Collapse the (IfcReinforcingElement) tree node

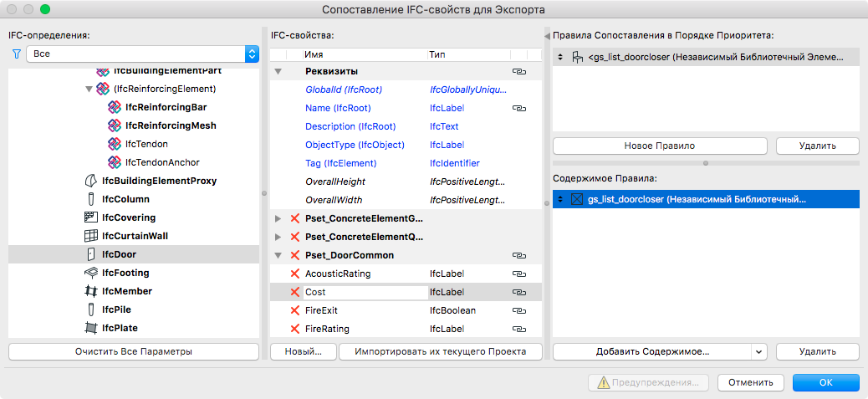pos(89,89)
